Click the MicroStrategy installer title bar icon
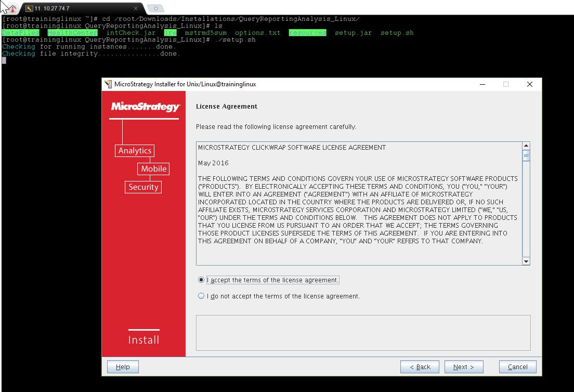 click(x=108, y=84)
